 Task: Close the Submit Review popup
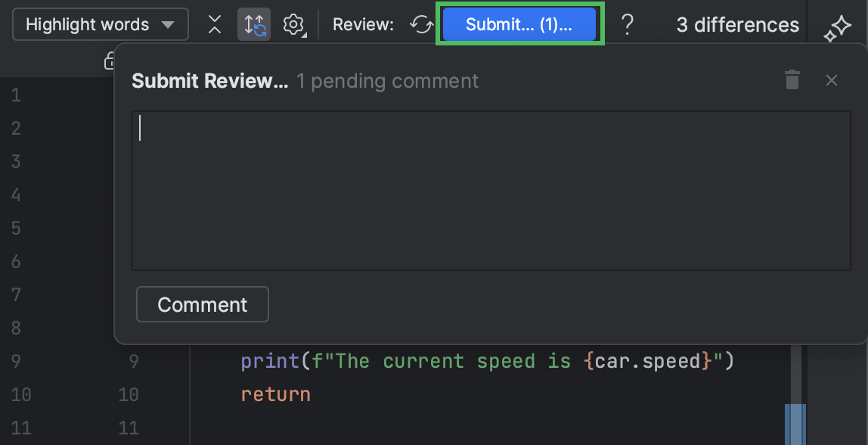(x=832, y=80)
